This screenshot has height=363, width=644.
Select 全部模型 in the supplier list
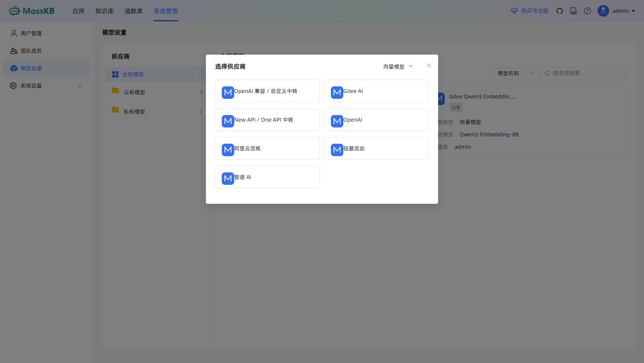point(156,74)
